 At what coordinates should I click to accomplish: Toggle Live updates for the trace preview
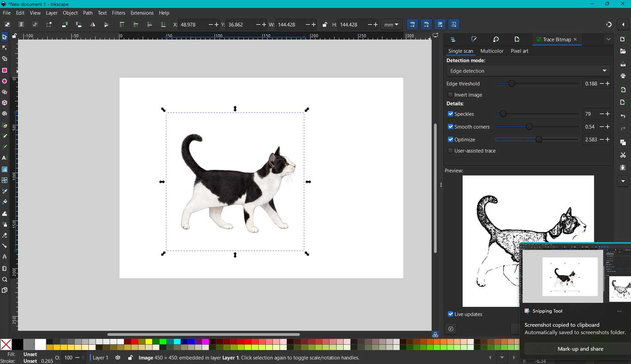click(x=450, y=314)
